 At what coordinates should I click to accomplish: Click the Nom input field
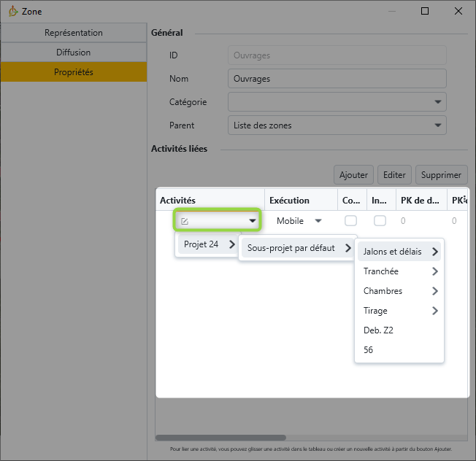(x=337, y=79)
